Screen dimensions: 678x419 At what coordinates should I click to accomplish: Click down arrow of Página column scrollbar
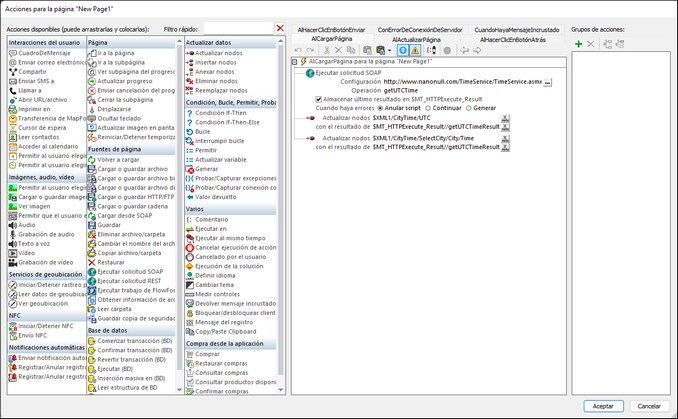coord(180,390)
